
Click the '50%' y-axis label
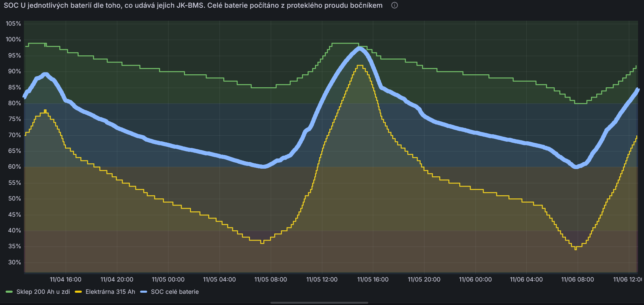click(x=15, y=199)
